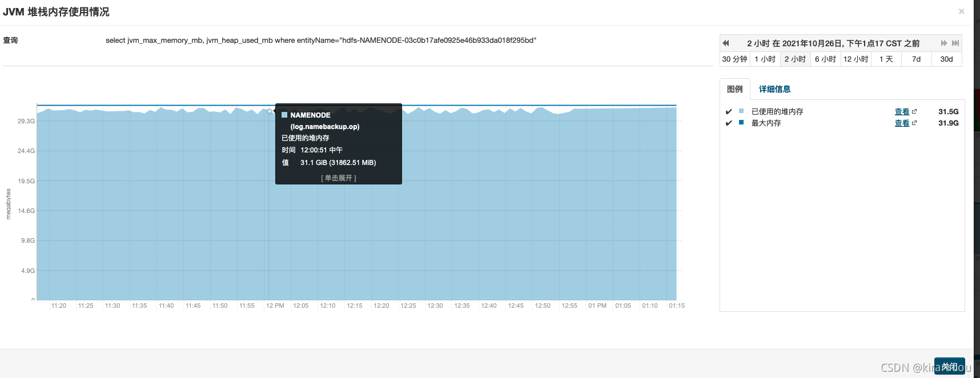Image resolution: width=980 pixels, height=378 pixels.
Task: Select the 7d time range
Action: pyautogui.click(x=917, y=59)
